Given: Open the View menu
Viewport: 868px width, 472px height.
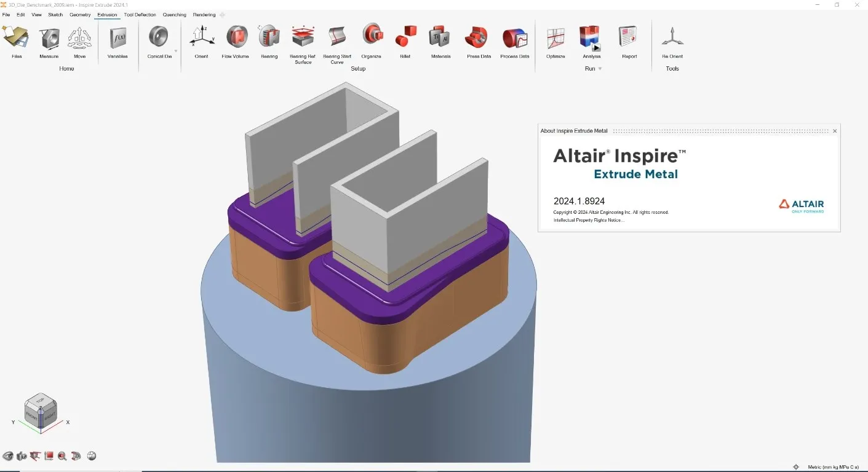Looking at the screenshot, I should click(37, 15).
